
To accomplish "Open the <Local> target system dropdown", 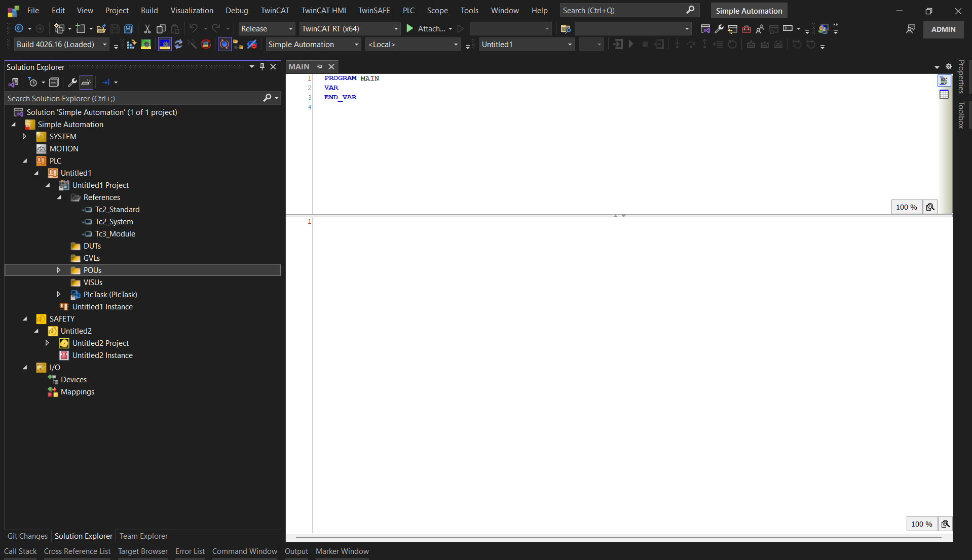I will point(413,45).
